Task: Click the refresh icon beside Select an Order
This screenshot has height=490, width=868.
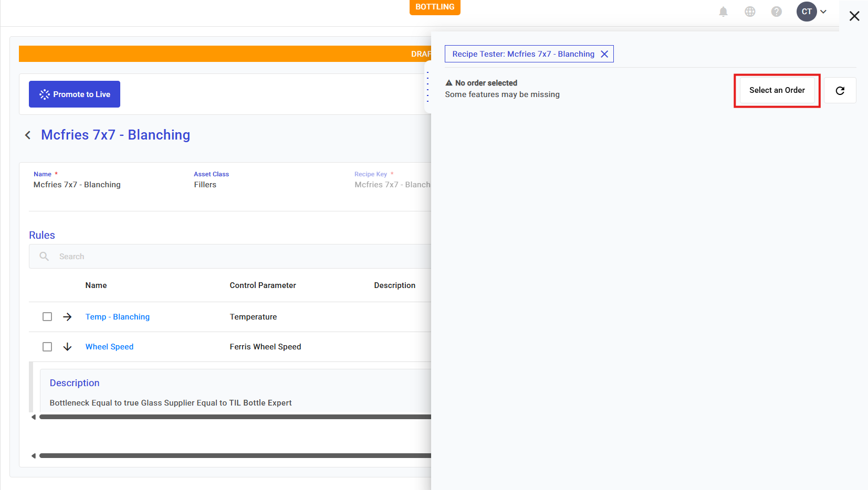Action: click(x=840, y=90)
